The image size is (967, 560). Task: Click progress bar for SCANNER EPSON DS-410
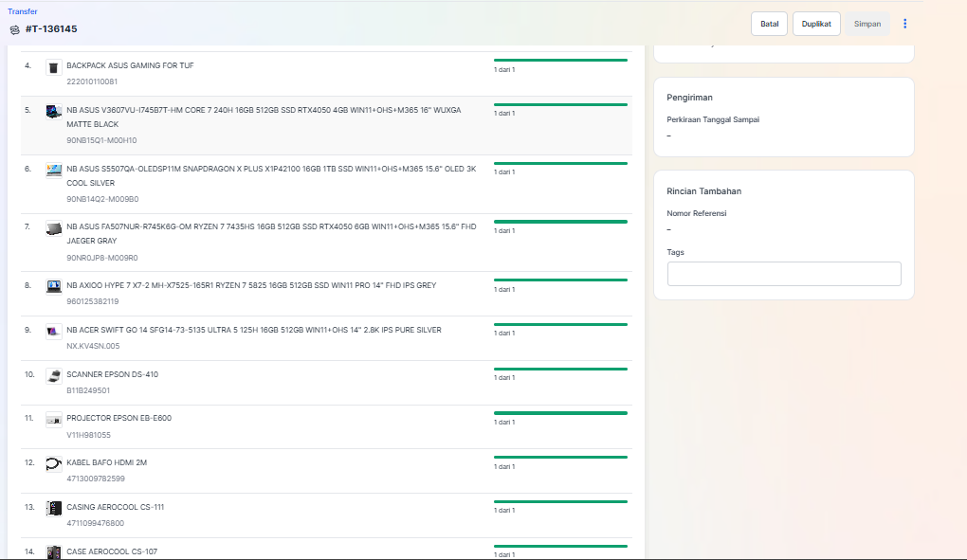(560, 369)
